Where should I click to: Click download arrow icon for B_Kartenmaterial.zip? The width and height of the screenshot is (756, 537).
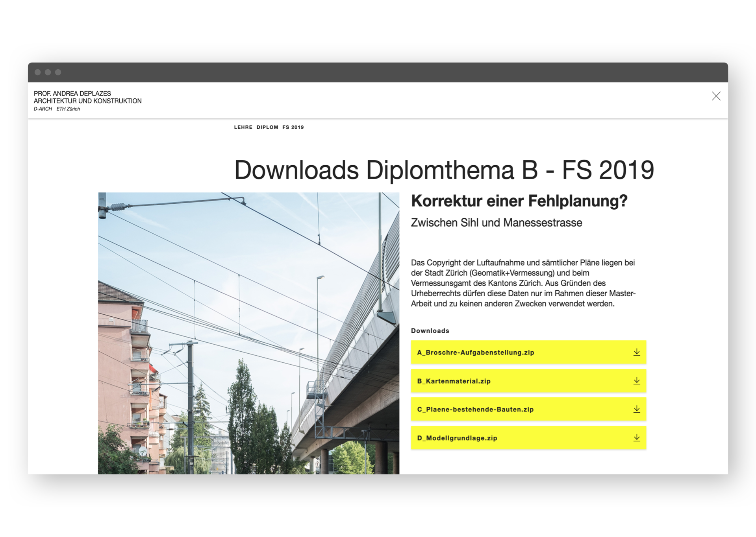click(x=636, y=381)
